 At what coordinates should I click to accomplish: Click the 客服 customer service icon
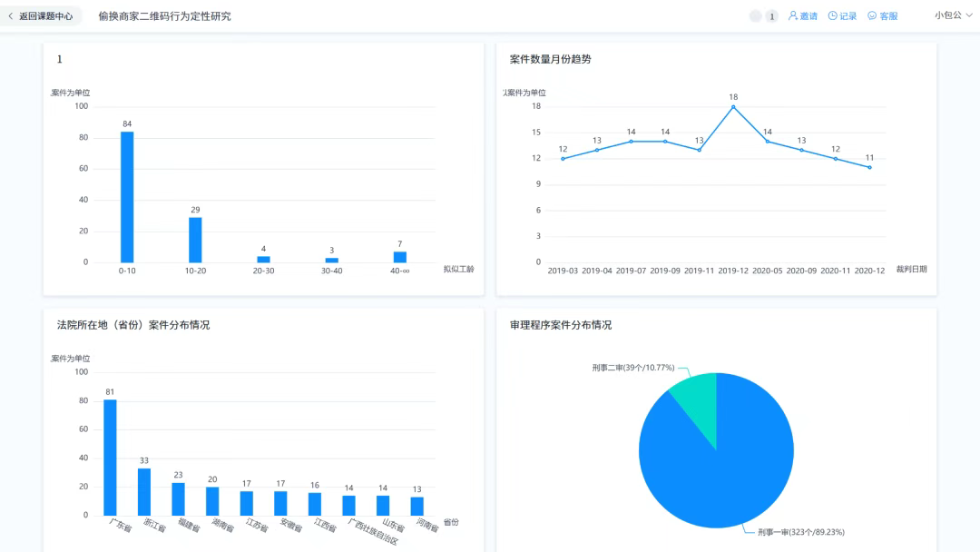click(872, 15)
